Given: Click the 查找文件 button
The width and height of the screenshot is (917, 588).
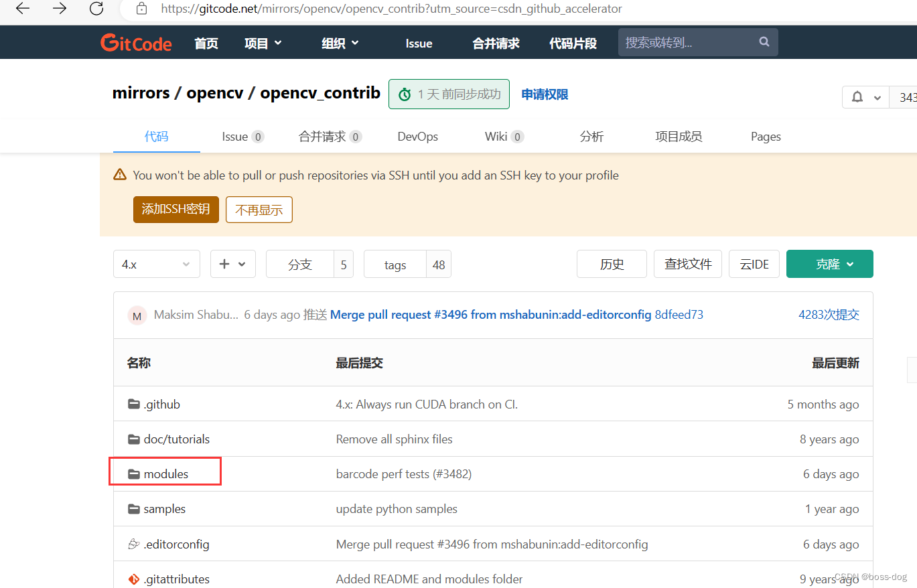Looking at the screenshot, I should coord(688,264).
